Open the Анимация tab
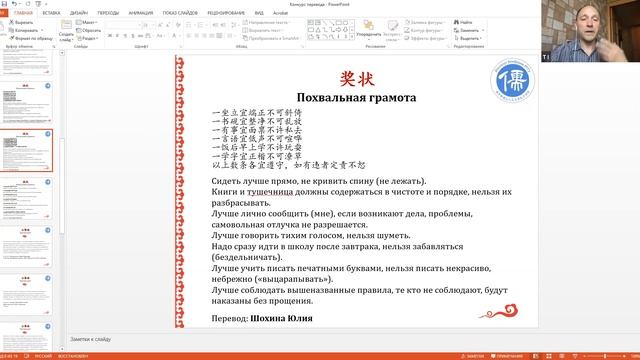 click(141, 13)
